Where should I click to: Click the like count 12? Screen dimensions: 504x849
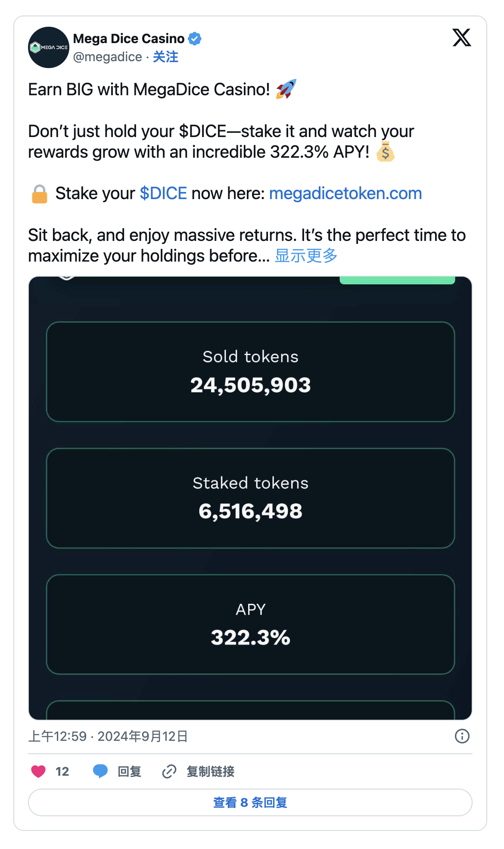point(62,771)
